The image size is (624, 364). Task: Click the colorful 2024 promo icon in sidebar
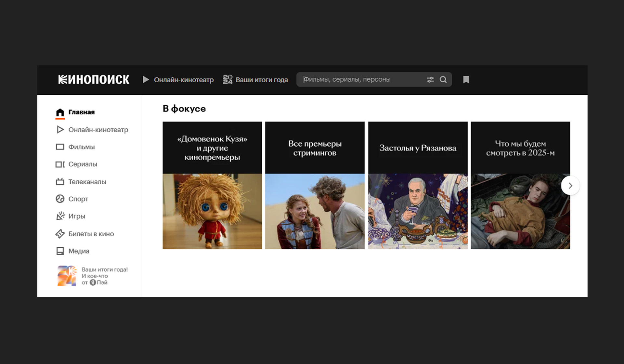point(67,276)
